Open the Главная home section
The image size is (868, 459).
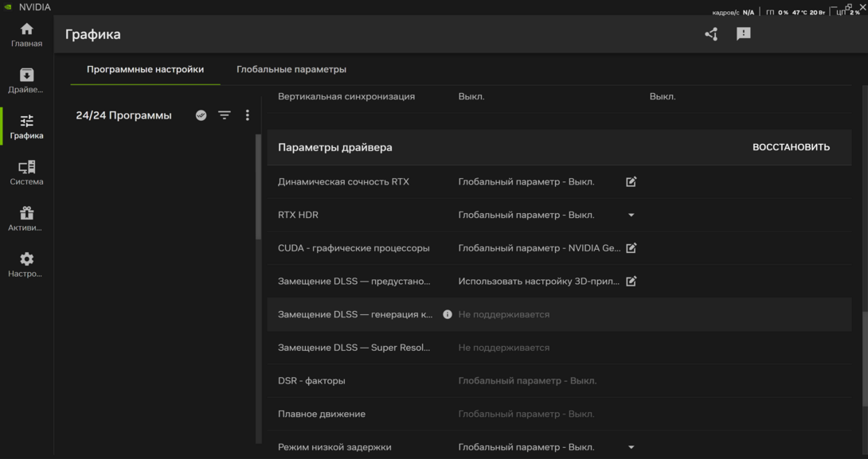26,35
